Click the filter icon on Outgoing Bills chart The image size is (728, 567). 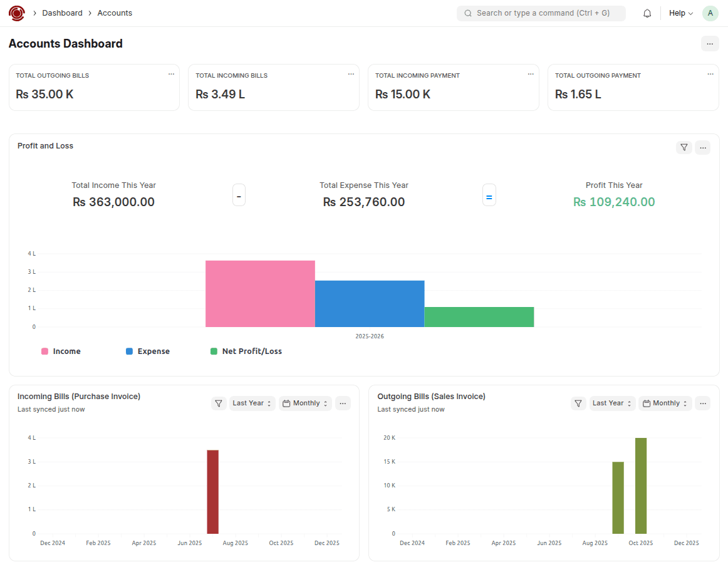coord(578,403)
